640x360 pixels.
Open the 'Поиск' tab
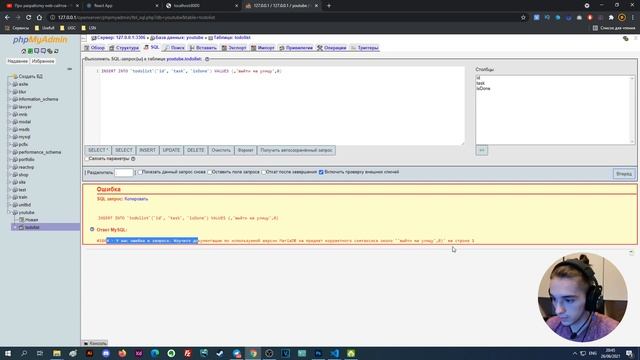pos(174,48)
